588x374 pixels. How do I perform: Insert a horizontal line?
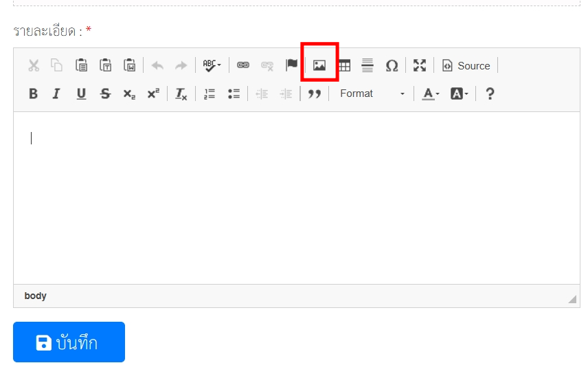pos(367,65)
